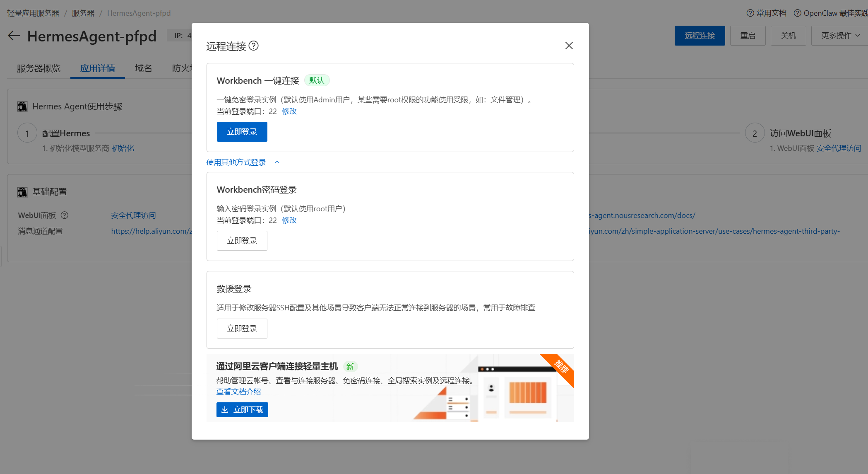Click 初始化 link under 配置Hermes
Viewport: 868px width, 474px height.
point(123,148)
